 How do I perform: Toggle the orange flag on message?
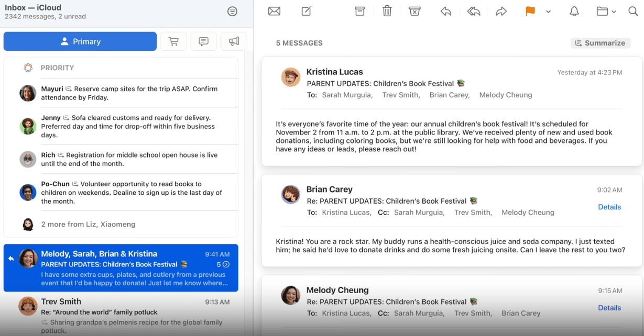click(530, 12)
